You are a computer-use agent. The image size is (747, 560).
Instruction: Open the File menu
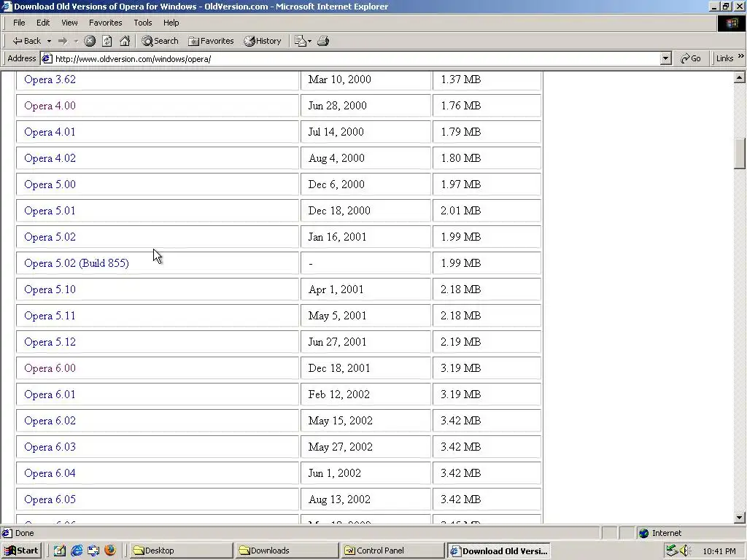click(19, 23)
